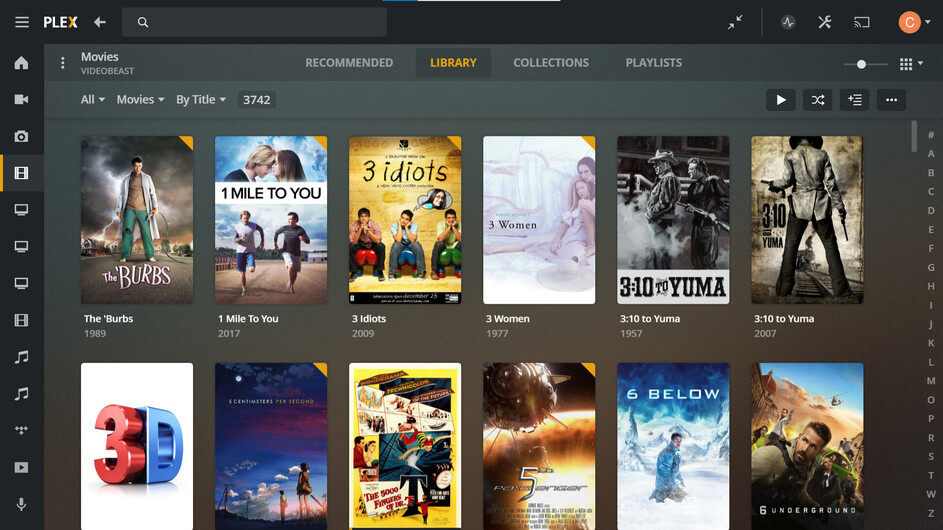The image size is (943, 530).
Task: Go back with the arrow button
Action: [100, 22]
